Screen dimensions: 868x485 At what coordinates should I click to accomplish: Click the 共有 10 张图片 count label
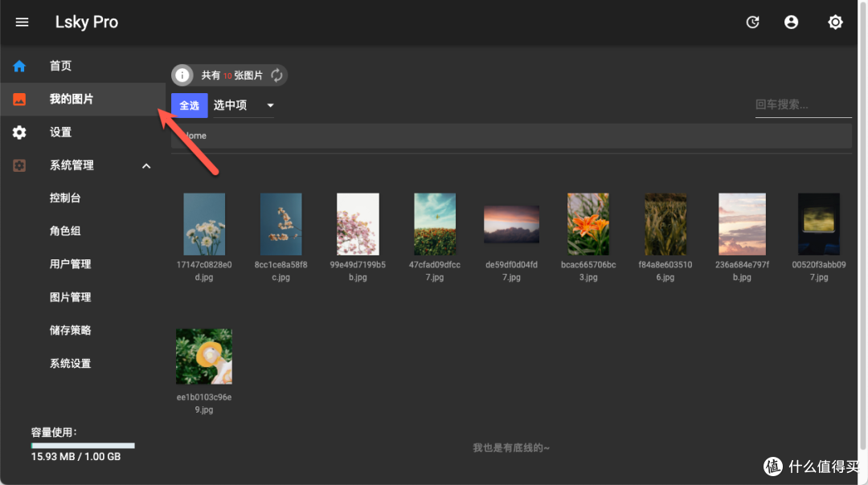pyautogui.click(x=231, y=75)
